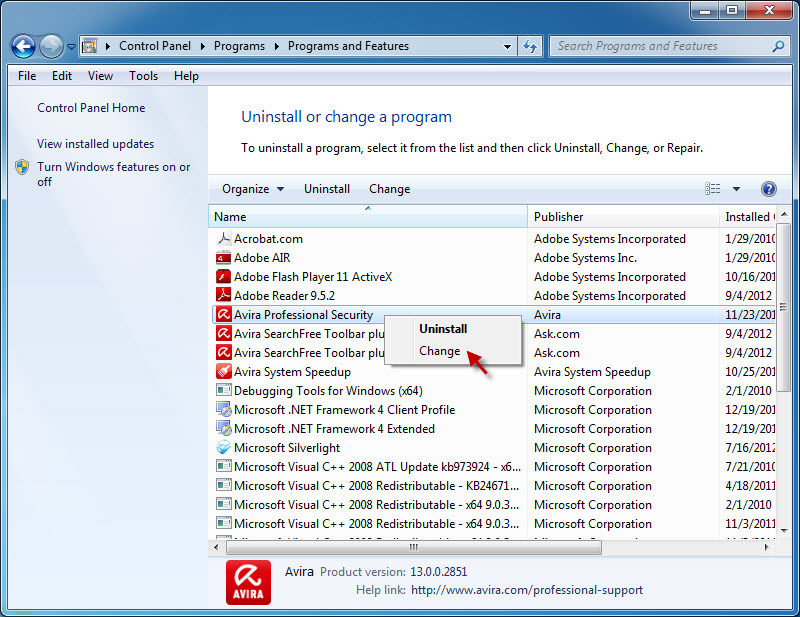This screenshot has width=800, height=617.
Task: Select Debugging Tools for Windows (x64) name
Action: pyautogui.click(x=328, y=391)
